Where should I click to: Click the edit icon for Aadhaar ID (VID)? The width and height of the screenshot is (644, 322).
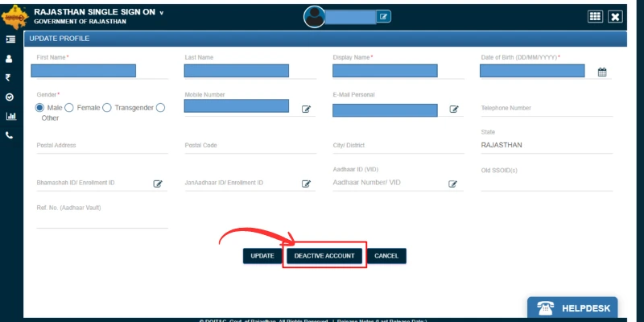(454, 184)
